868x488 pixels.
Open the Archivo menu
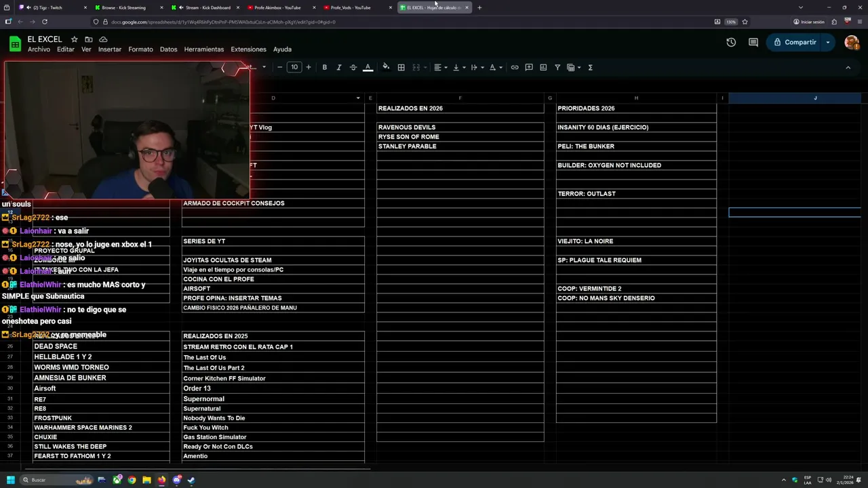[x=39, y=49]
